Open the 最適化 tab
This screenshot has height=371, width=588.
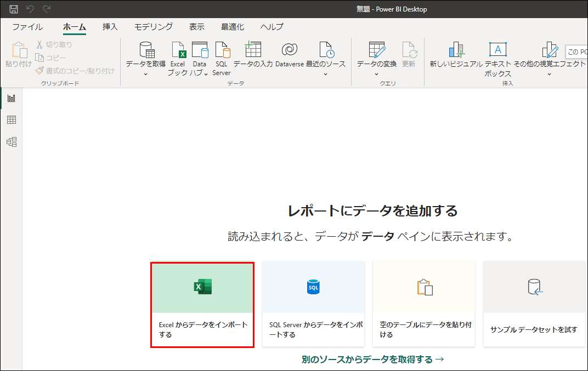point(233,27)
